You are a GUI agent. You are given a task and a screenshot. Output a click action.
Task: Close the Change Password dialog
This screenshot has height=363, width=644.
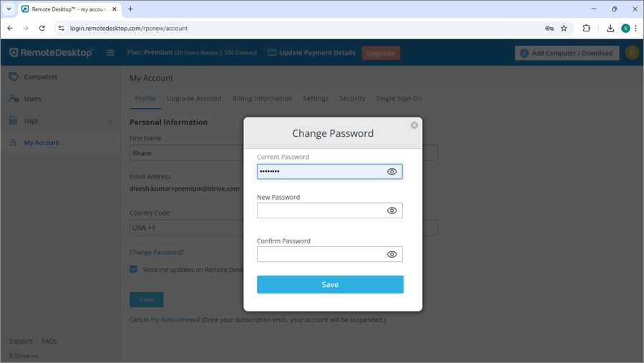point(414,125)
